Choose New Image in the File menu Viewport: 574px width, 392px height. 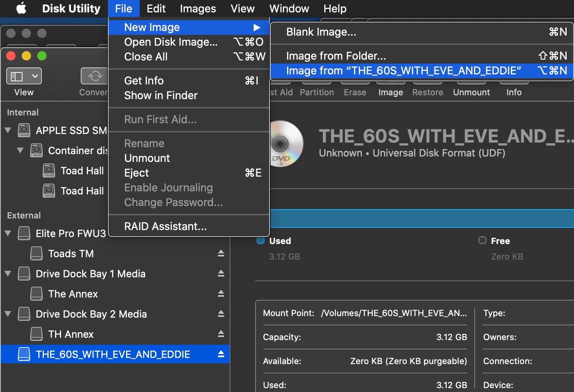(189, 27)
